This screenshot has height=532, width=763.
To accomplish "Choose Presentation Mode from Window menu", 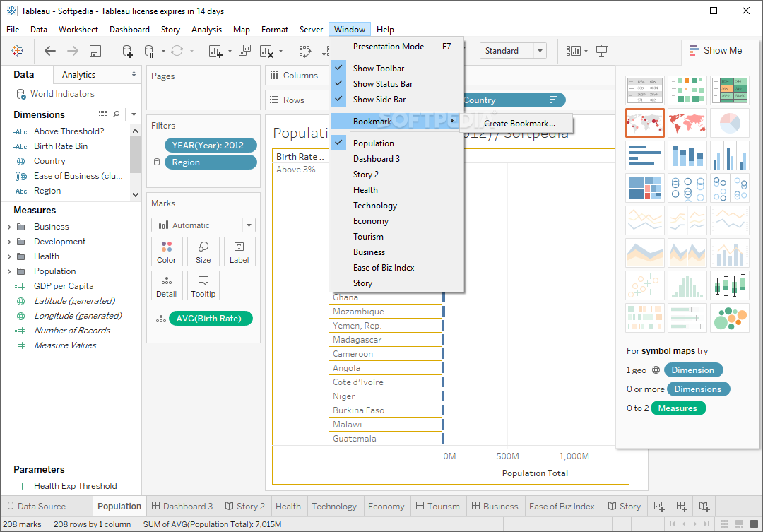I will click(396, 46).
